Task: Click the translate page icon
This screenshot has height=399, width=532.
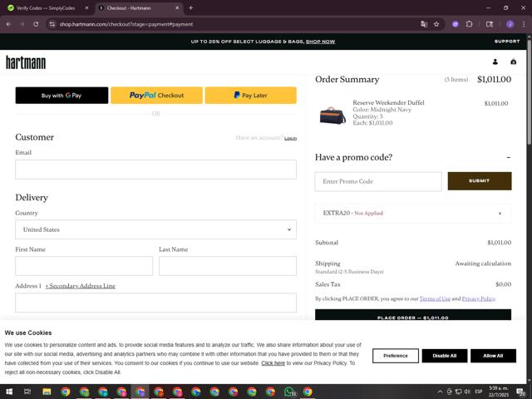Action: pyautogui.click(x=424, y=24)
